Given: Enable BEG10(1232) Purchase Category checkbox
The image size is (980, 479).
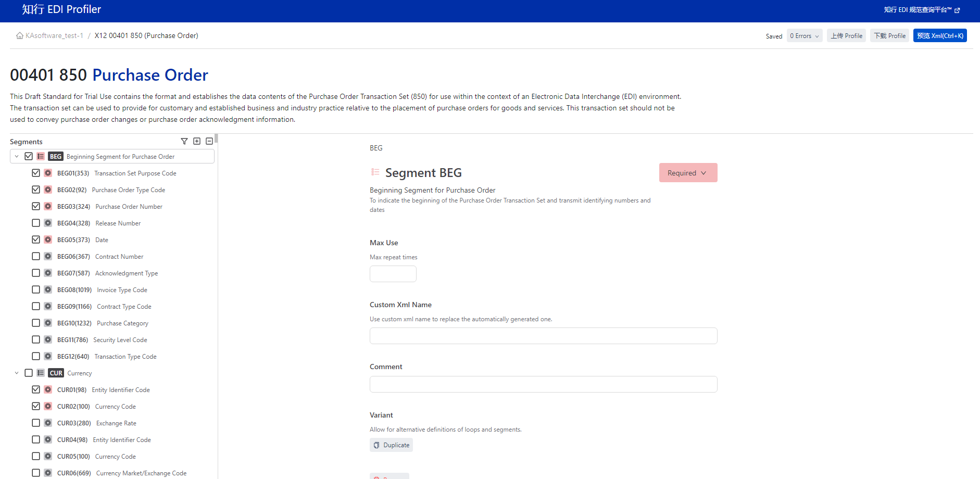Looking at the screenshot, I should tap(36, 323).
